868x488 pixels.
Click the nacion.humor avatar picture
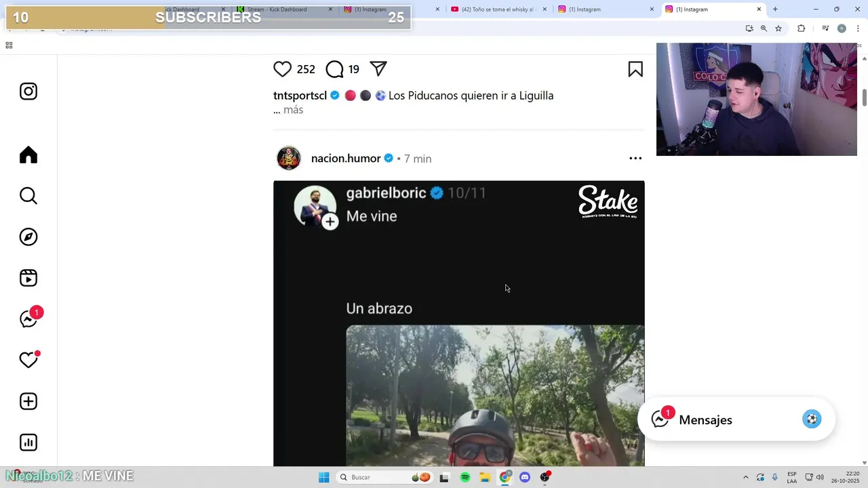point(289,158)
